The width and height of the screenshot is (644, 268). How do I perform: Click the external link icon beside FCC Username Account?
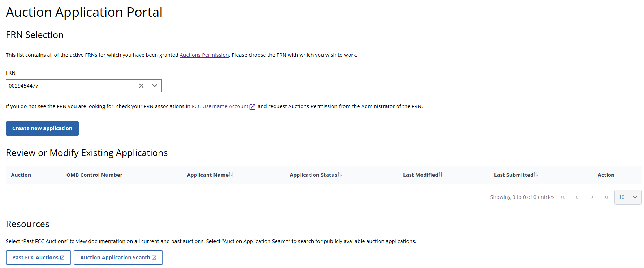point(252,107)
